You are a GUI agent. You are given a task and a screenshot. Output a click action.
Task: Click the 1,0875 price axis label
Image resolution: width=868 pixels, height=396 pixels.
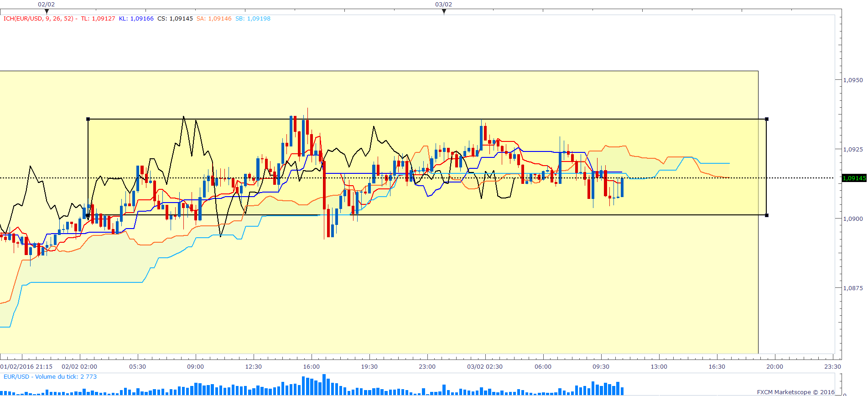pyautogui.click(x=853, y=288)
